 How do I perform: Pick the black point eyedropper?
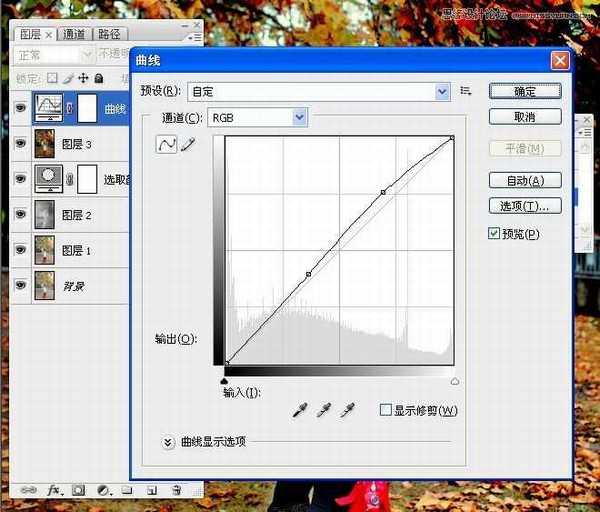coord(300,410)
